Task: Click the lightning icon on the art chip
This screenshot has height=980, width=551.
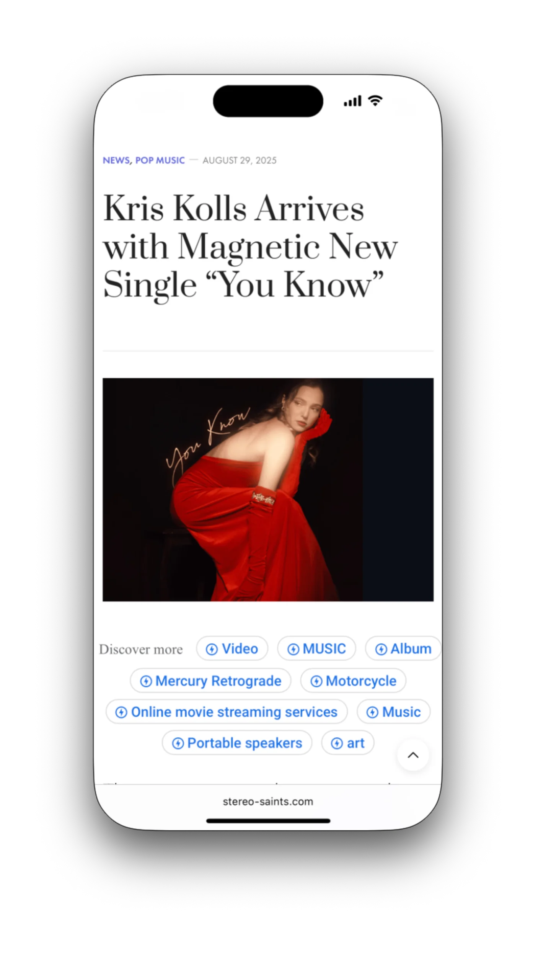Action: coord(337,743)
